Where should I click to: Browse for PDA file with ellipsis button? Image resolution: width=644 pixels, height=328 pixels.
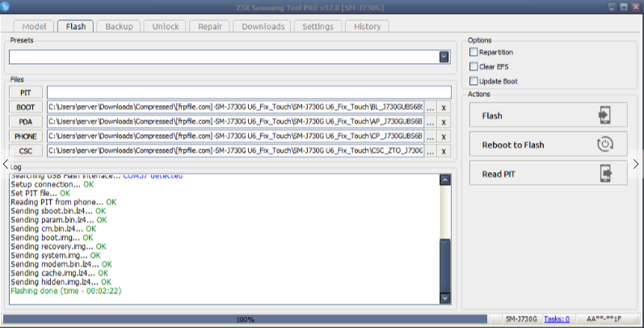coord(431,122)
